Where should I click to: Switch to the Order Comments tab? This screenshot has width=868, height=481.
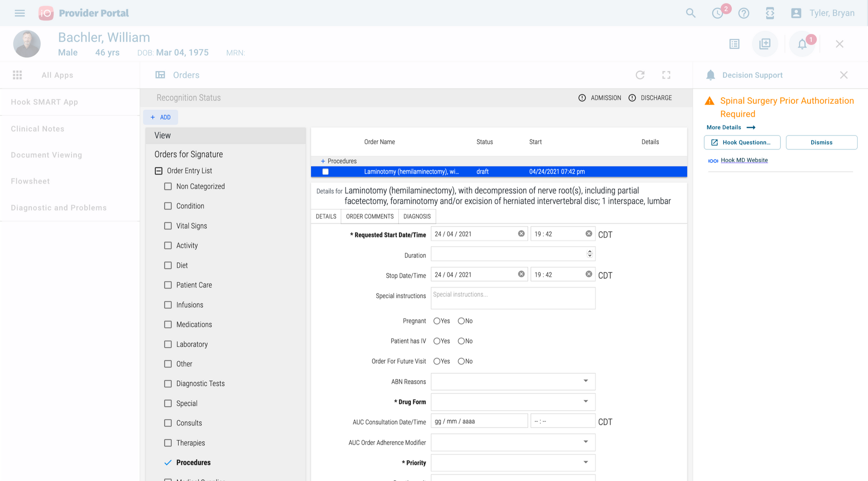(x=370, y=216)
